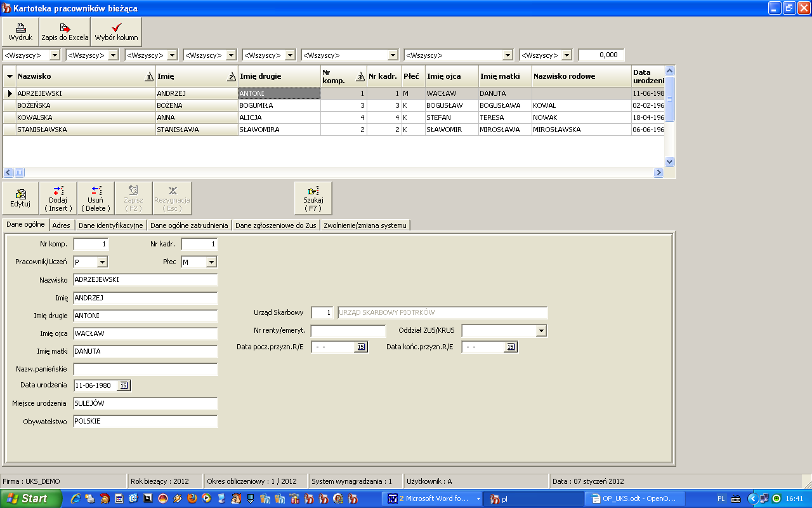Click grid vertical scrollbar down arrow
This screenshot has width=812, height=508.
click(x=669, y=162)
